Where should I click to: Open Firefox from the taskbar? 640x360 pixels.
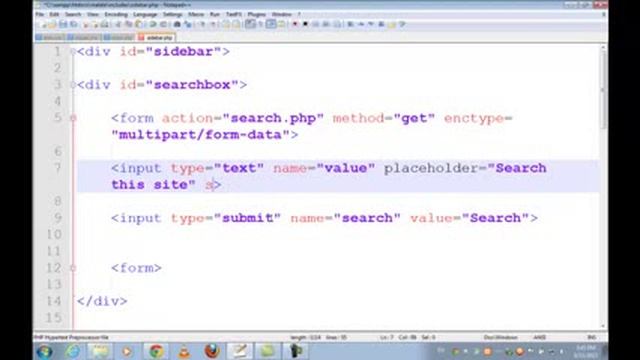(x=212, y=351)
